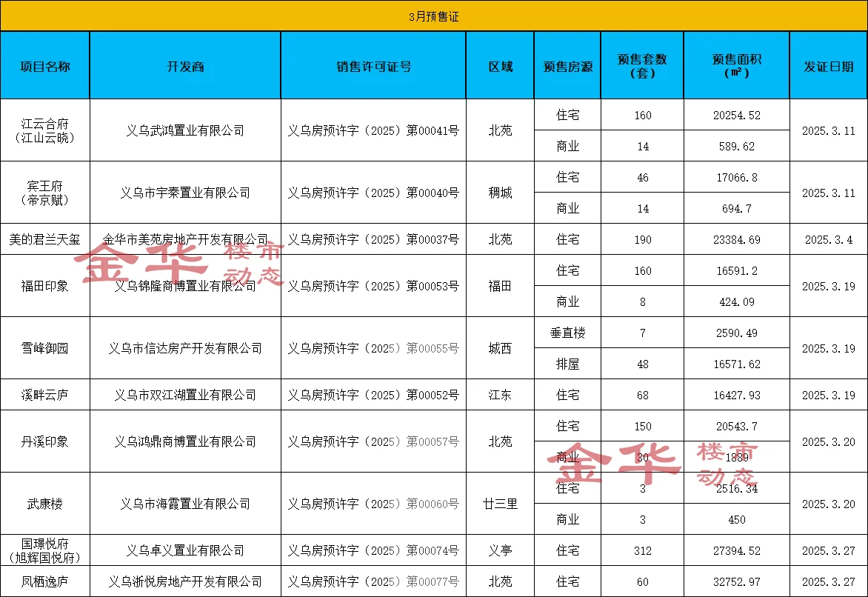Screen dimensions: 868x597
Task: Click developer 金华市美苑房地产开发有限公司
Action: 185,239
